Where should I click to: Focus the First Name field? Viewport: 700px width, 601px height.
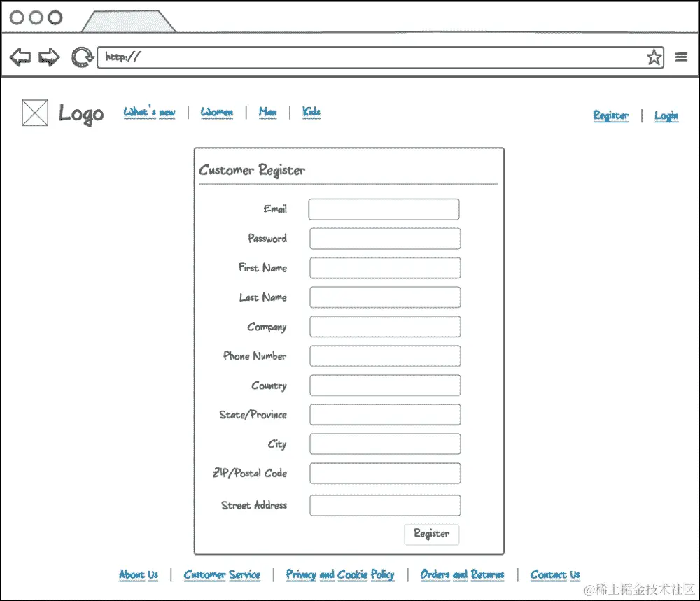pyautogui.click(x=385, y=268)
